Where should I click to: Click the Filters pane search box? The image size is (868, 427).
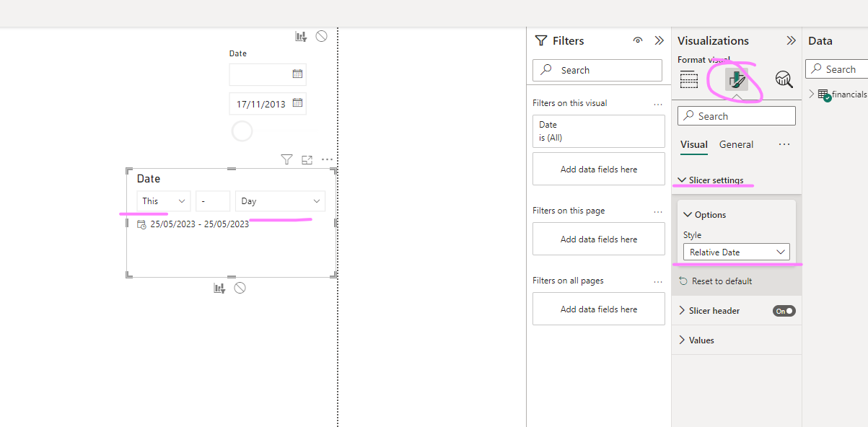(x=597, y=70)
